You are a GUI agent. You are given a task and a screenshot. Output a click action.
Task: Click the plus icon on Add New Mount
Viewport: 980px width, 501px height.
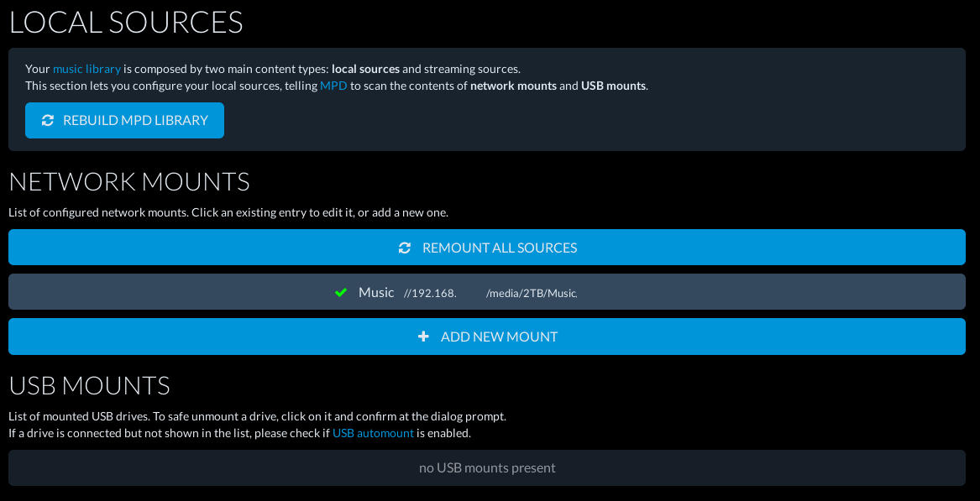click(x=423, y=337)
